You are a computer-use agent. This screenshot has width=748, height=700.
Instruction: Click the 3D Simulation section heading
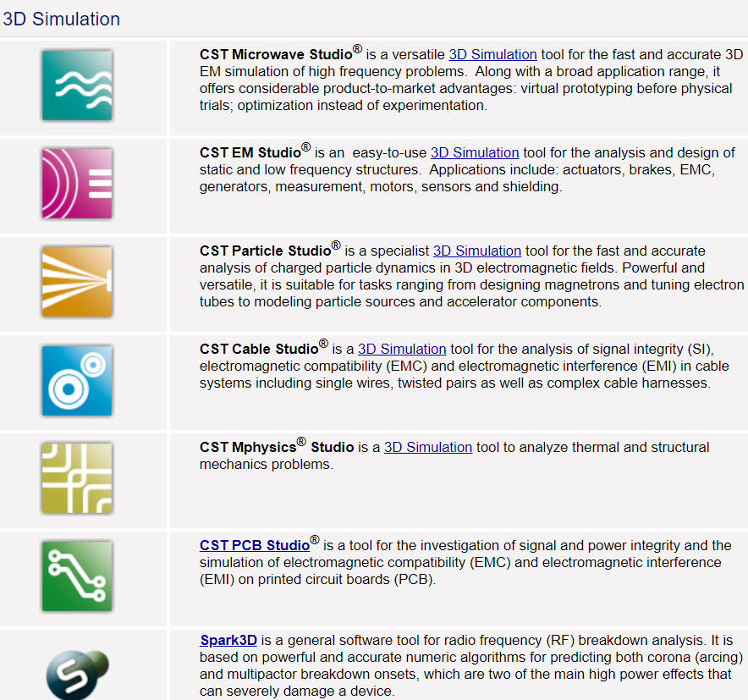coord(62,19)
